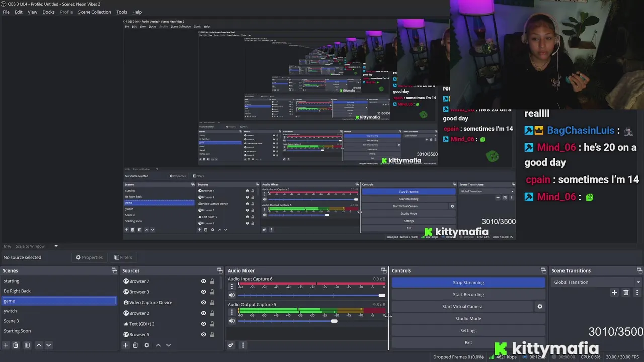The width and height of the screenshot is (644, 362).
Task: Hide Text (GDI+) 2 source visibility
Action: coord(203,324)
